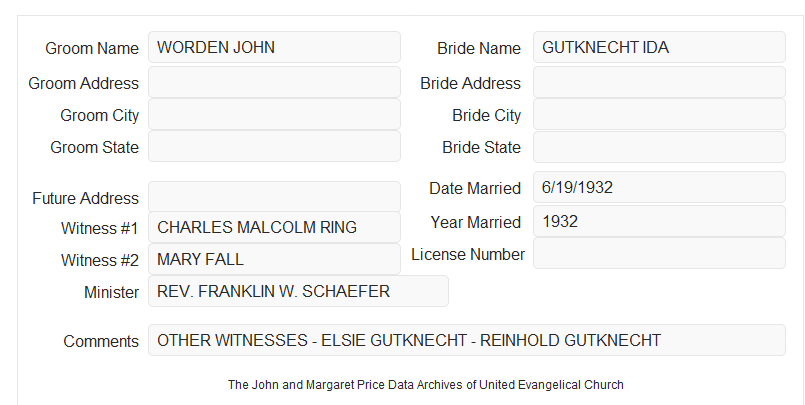Click the empty Bride Address field

point(659,82)
